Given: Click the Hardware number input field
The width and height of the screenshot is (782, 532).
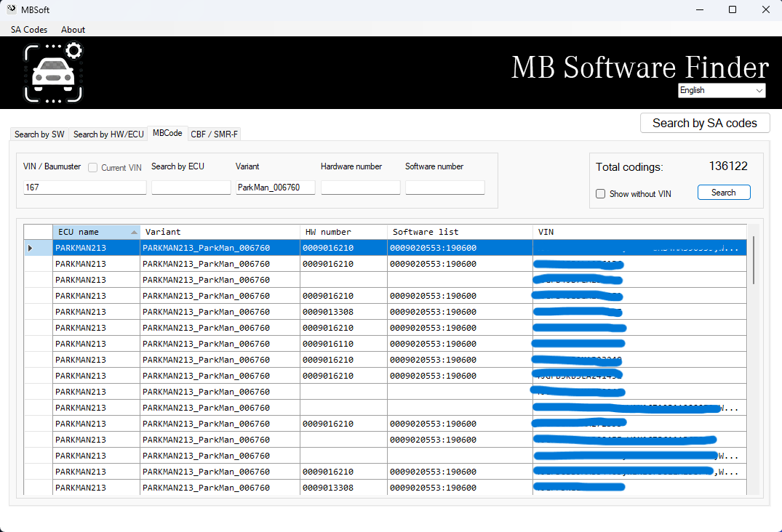Looking at the screenshot, I should click(360, 188).
